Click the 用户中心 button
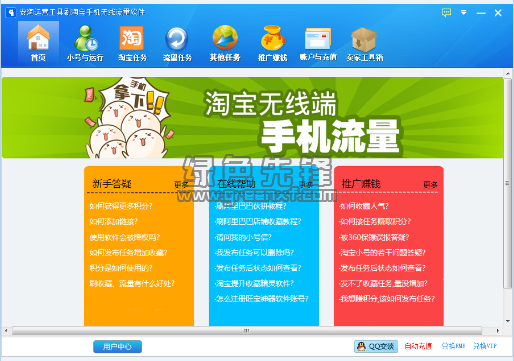514x361 pixels. pyautogui.click(x=117, y=346)
